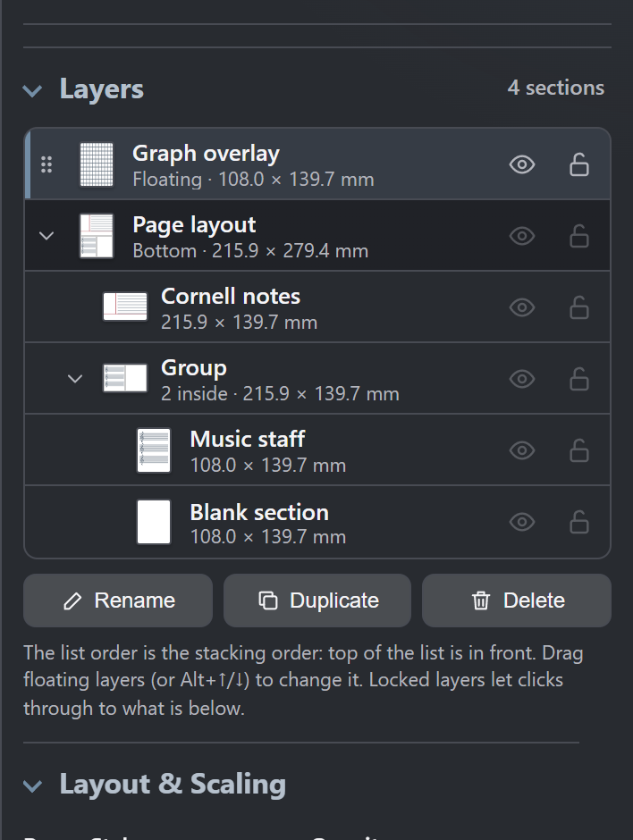Click the Cornell notes thumbnail icon
Viewport: 633px width, 840px height.
[x=125, y=307]
